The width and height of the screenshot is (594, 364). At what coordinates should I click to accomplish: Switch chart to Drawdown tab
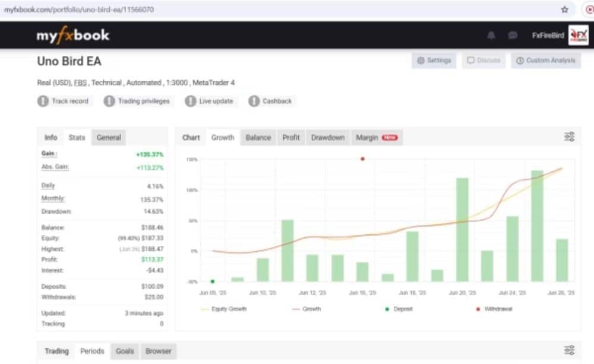click(328, 138)
